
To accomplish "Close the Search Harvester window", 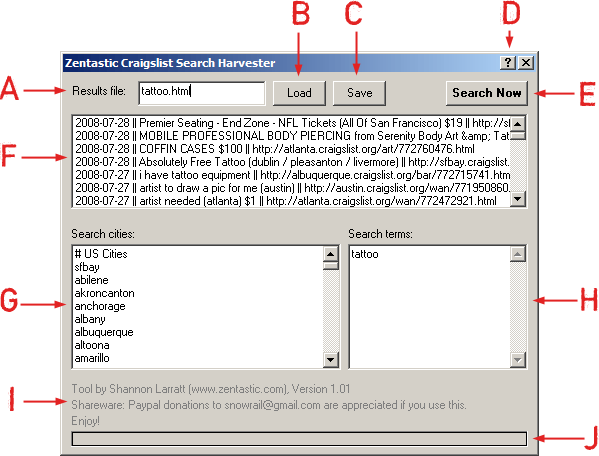I will point(526,63).
